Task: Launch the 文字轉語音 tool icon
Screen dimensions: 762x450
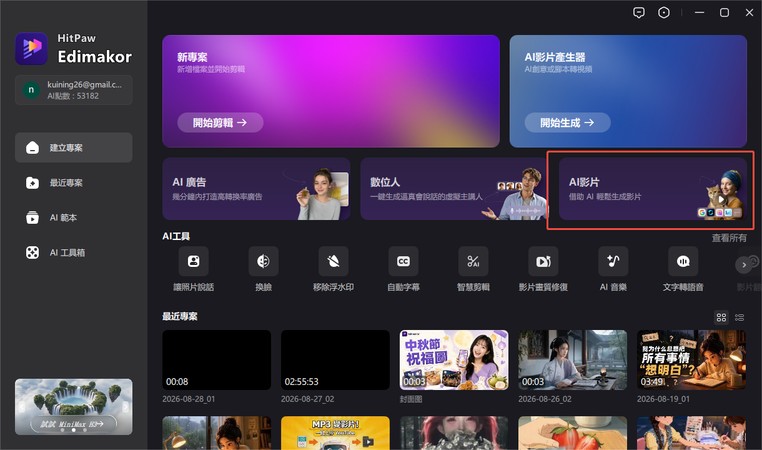Action: click(x=683, y=261)
